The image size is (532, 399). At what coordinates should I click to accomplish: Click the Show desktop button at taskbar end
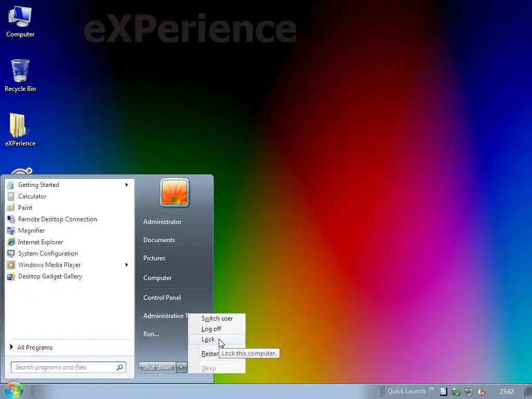[528, 392]
